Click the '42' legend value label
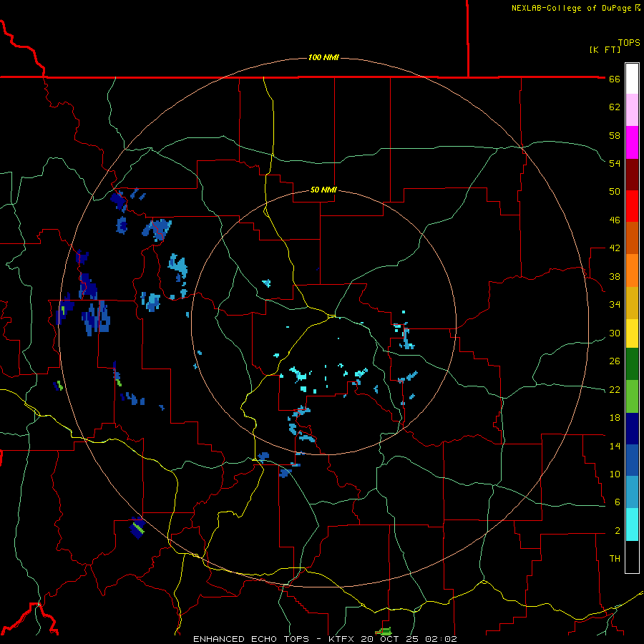644x644 pixels. (615, 248)
